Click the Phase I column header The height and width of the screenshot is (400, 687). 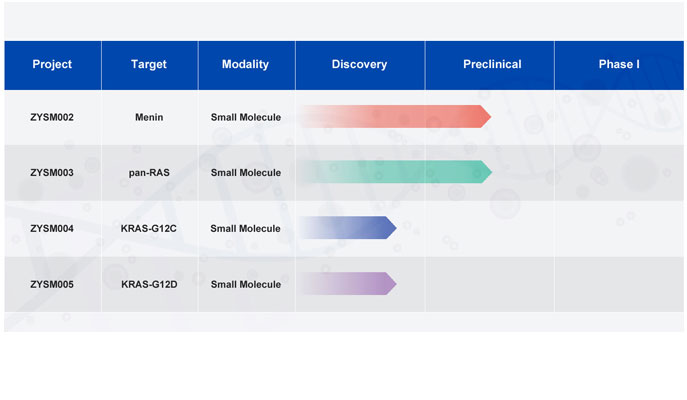pos(619,65)
